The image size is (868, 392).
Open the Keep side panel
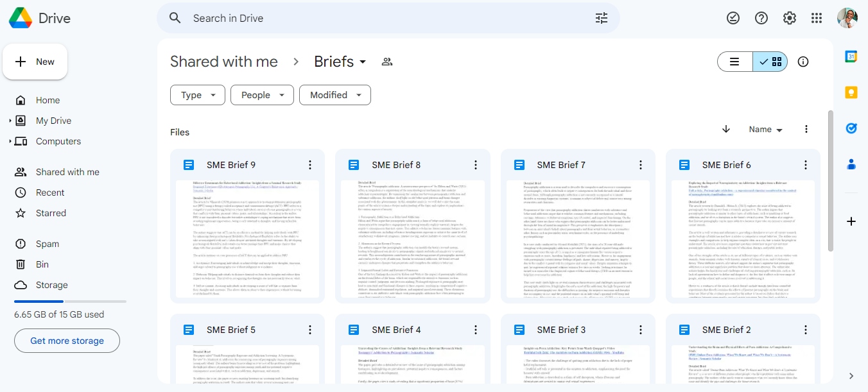click(x=851, y=92)
